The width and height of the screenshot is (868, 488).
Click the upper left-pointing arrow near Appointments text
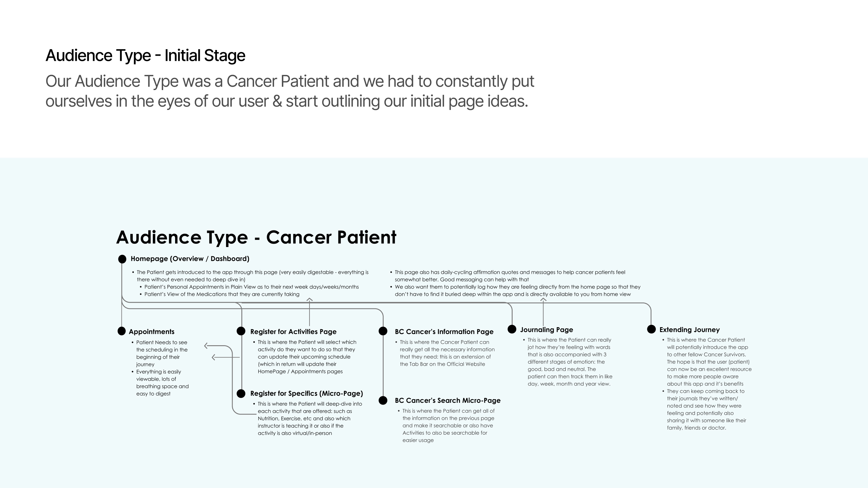pyautogui.click(x=206, y=346)
